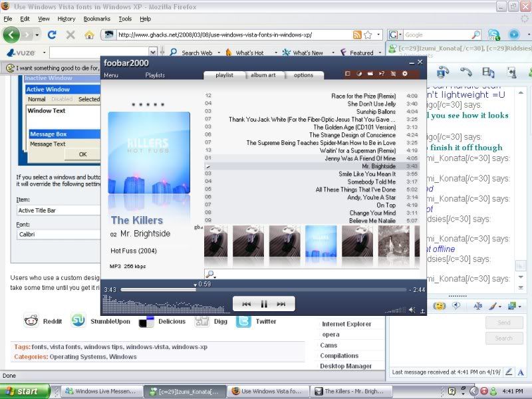This screenshot has width=532, height=399.
Task: Click the RSS feed icon in address bar
Action: (357, 35)
